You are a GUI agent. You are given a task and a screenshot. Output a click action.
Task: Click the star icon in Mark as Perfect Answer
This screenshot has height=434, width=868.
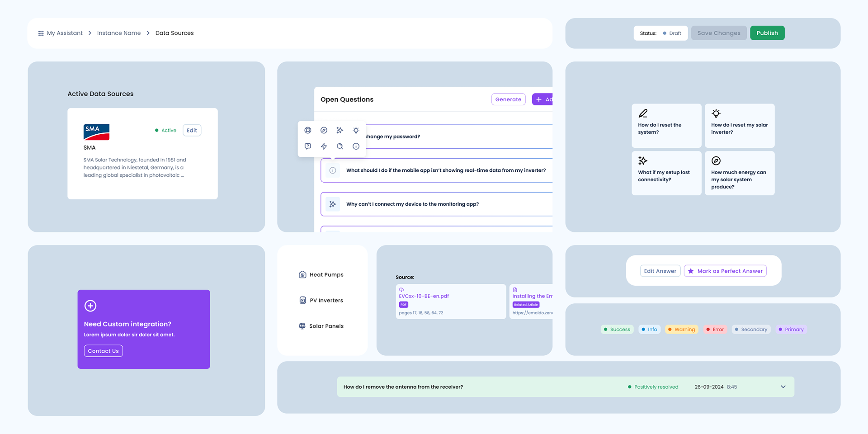(x=691, y=271)
